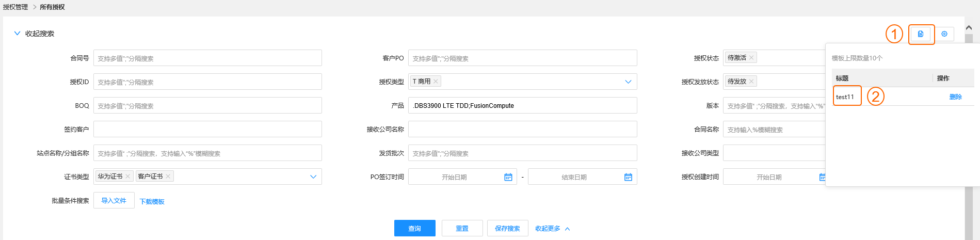
Task: Expand the 授权类型 dropdown arrow
Action: click(628, 82)
